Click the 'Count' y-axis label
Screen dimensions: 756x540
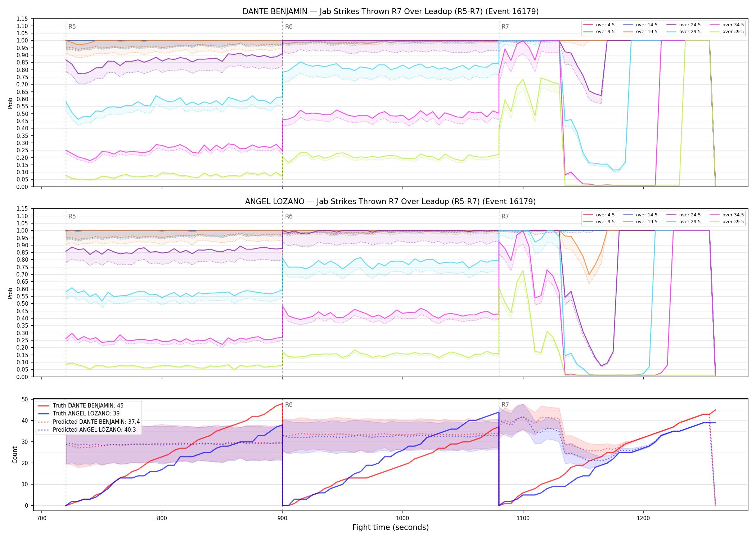15,455
